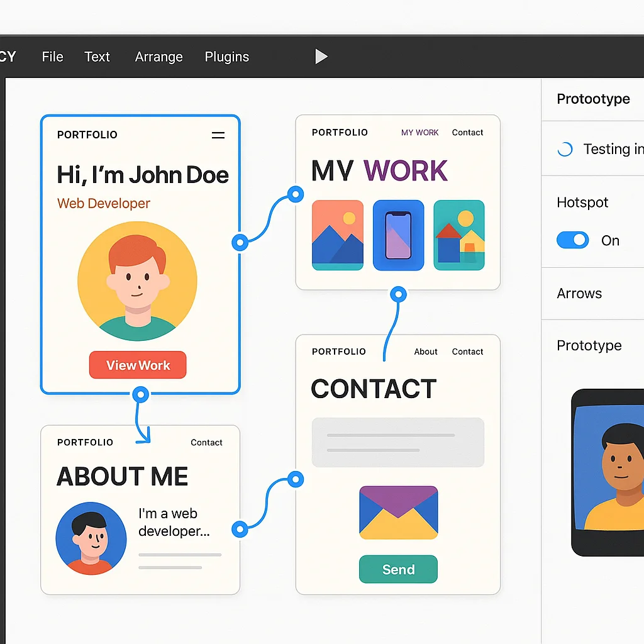Click the hamburger menu icon on home frame
Viewport: 644px width, 644px height.
point(218,135)
